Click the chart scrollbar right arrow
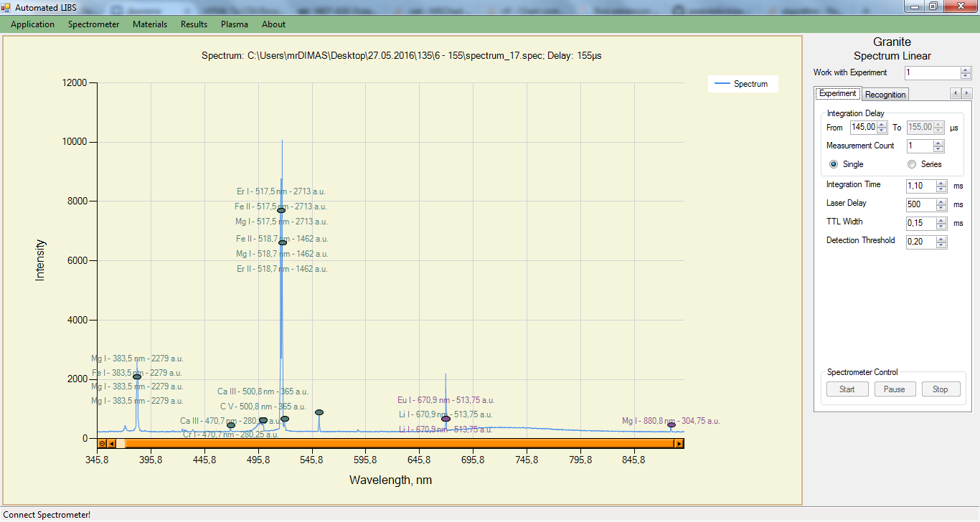The image size is (980, 522). pyautogui.click(x=678, y=444)
